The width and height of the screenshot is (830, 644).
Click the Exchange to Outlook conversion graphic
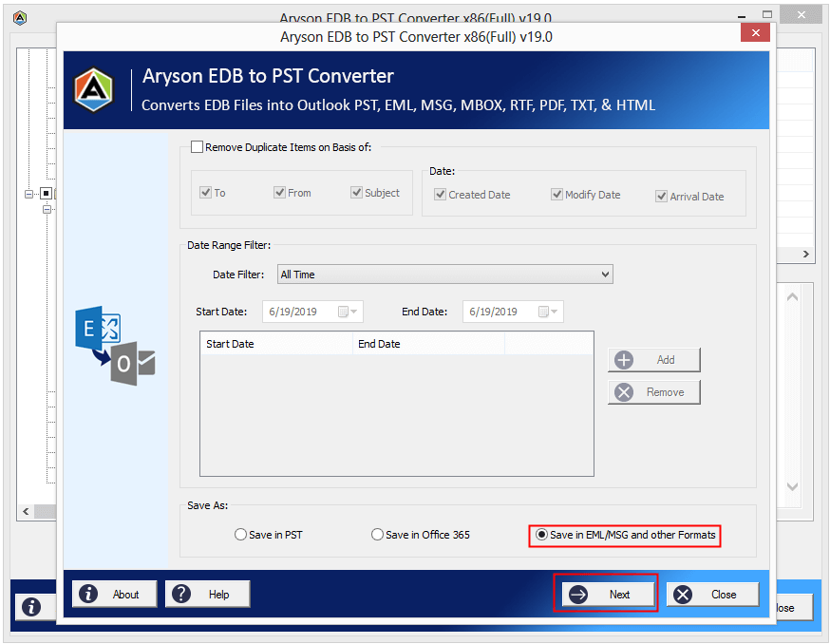coord(116,345)
